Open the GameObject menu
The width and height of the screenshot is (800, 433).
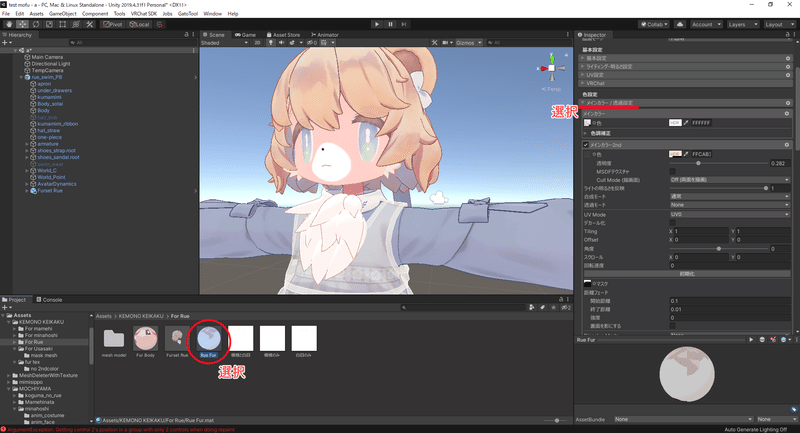[62, 14]
